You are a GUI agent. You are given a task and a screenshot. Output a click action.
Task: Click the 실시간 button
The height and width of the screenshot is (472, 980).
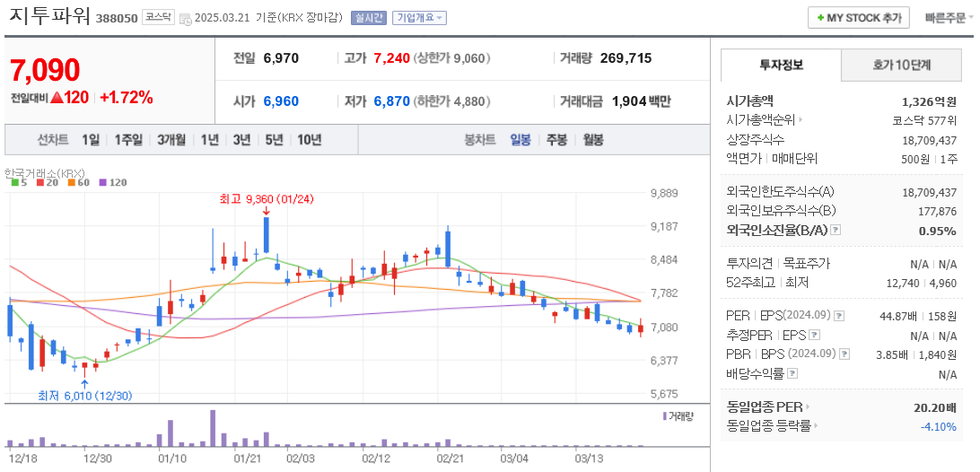click(370, 18)
